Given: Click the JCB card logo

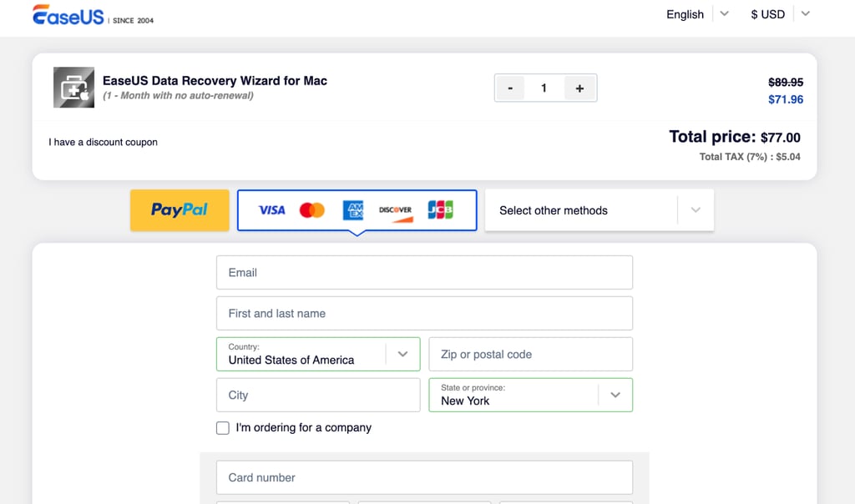Looking at the screenshot, I should (x=441, y=209).
